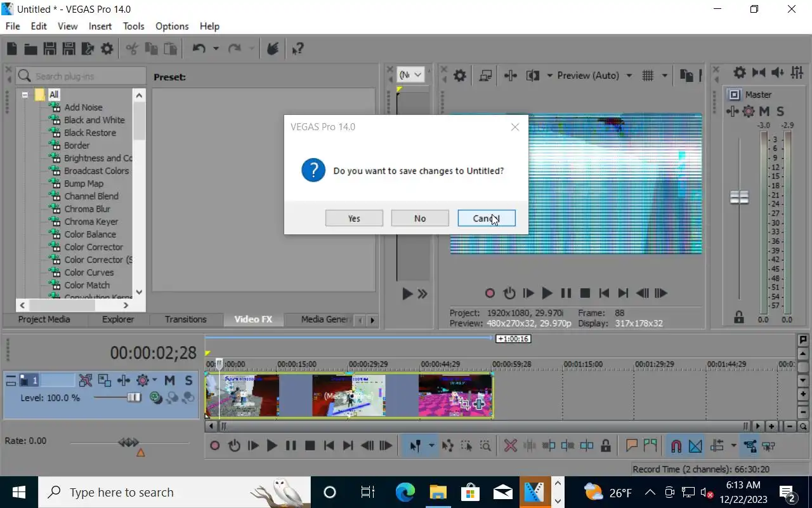The width and height of the screenshot is (812, 508).
Task: Click the Undo arrow icon
Action: pos(199,48)
